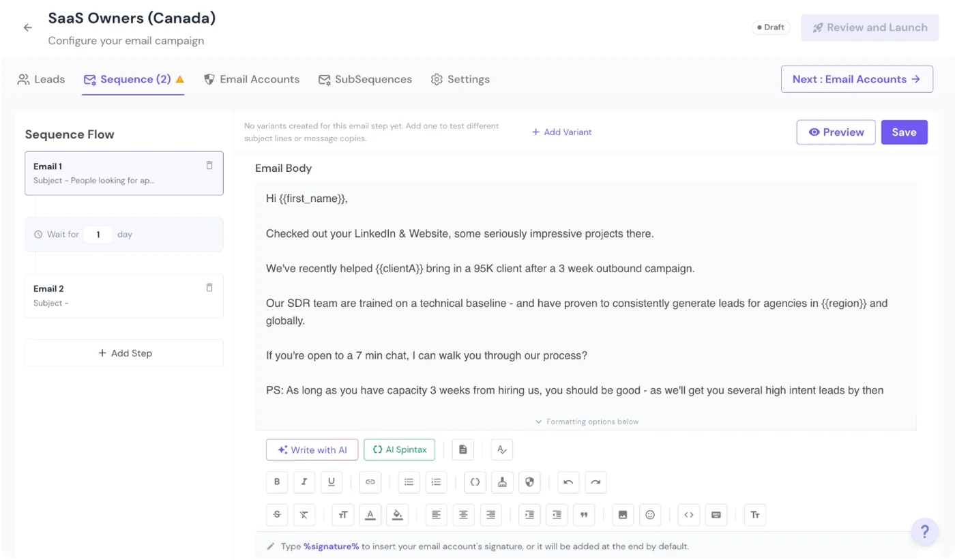This screenshot has height=560, width=955.
Task: Delete Email 2 using its trash icon
Action: pos(209,288)
